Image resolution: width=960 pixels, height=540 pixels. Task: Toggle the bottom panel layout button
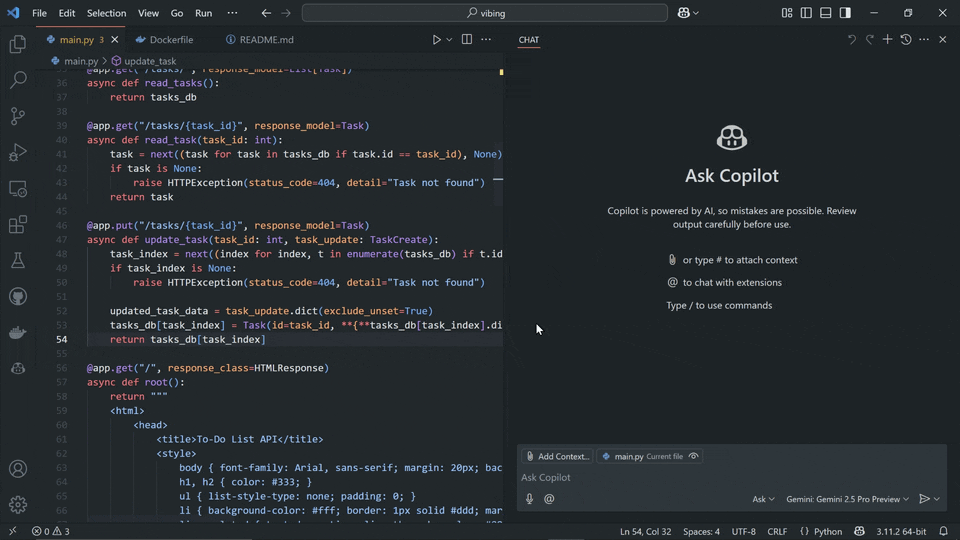(826, 13)
